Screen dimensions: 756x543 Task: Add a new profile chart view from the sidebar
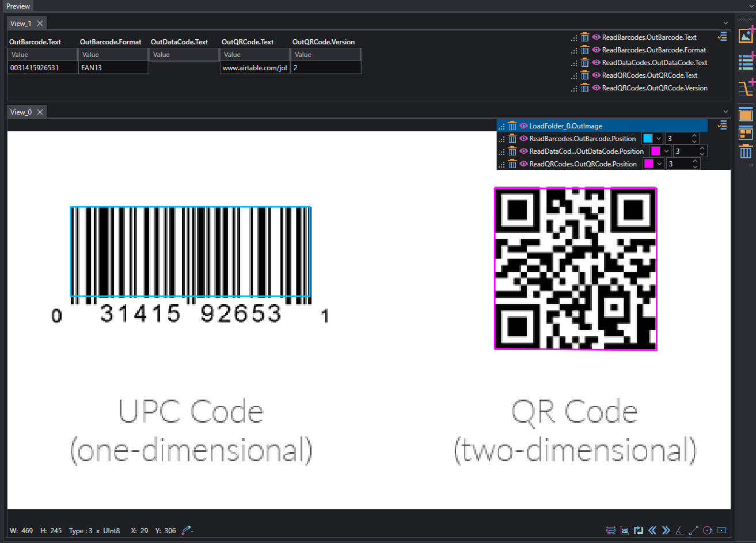(x=746, y=88)
